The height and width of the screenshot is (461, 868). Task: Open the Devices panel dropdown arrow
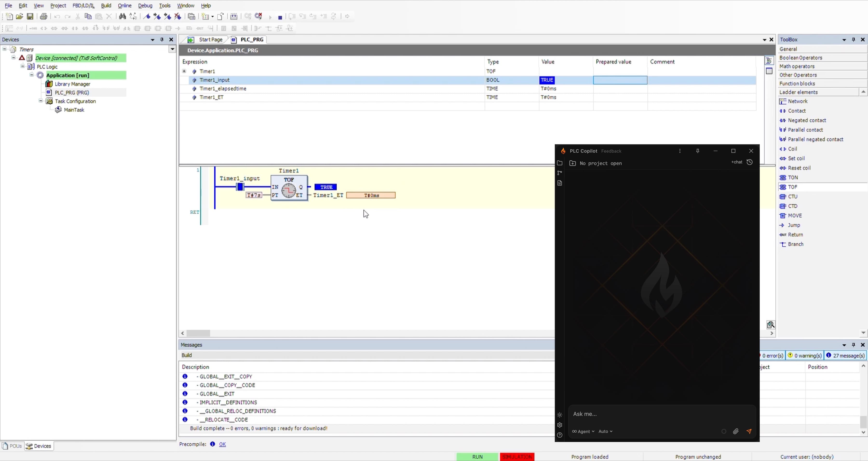(x=153, y=40)
